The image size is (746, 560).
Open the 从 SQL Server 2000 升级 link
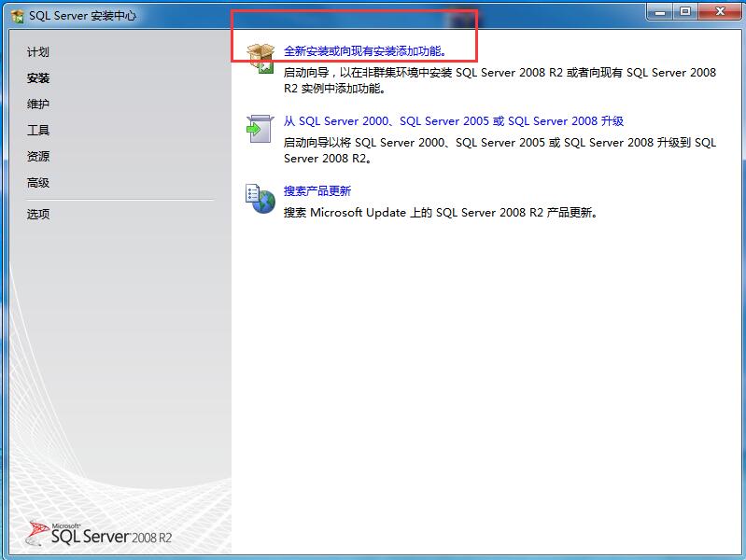point(454,120)
